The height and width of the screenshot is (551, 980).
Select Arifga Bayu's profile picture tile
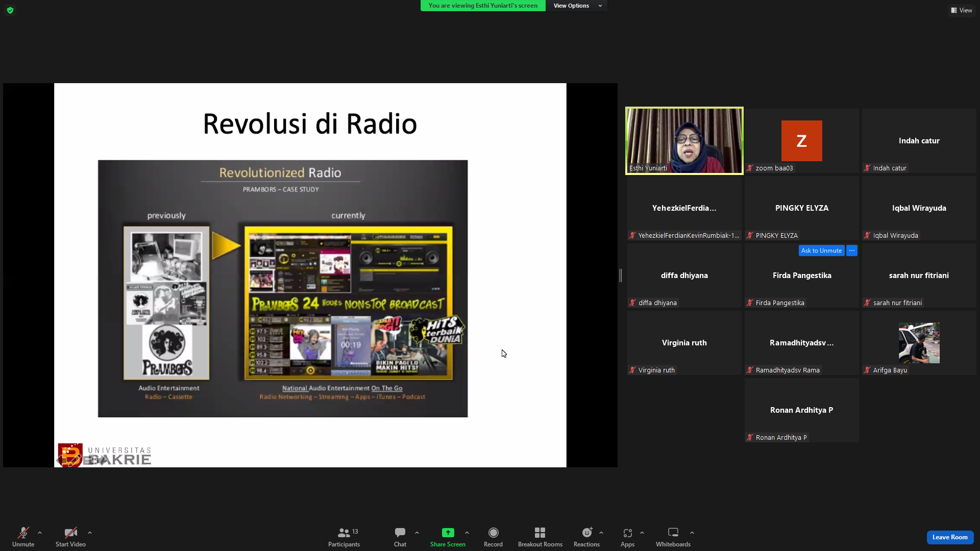pyautogui.click(x=919, y=343)
